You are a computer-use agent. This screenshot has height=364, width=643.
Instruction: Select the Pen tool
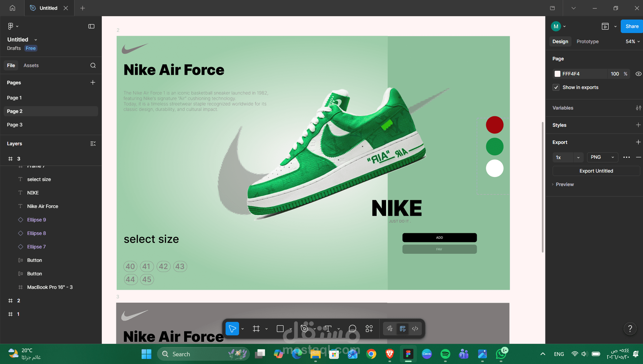coord(304,329)
